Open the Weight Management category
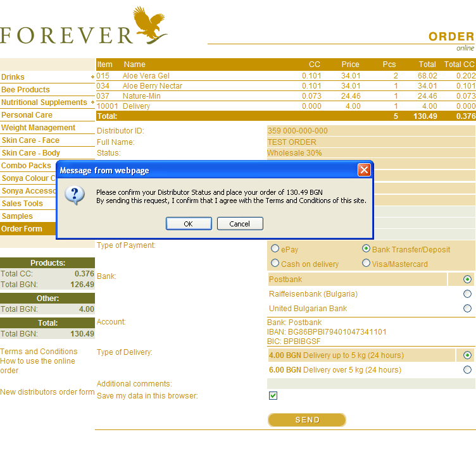This screenshot has height=456, width=476. pyautogui.click(x=38, y=128)
